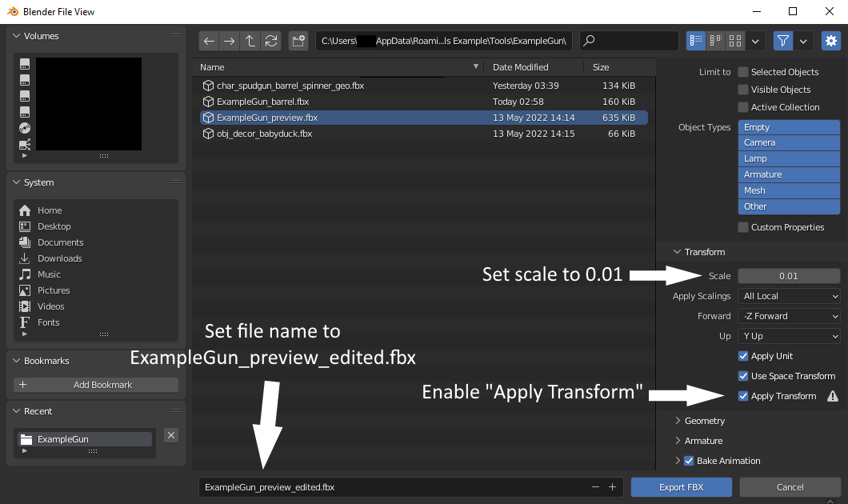Expand the Geometry panel
This screenshot has height=504, width=848.
pyautogui.click(x=677, y=421)
